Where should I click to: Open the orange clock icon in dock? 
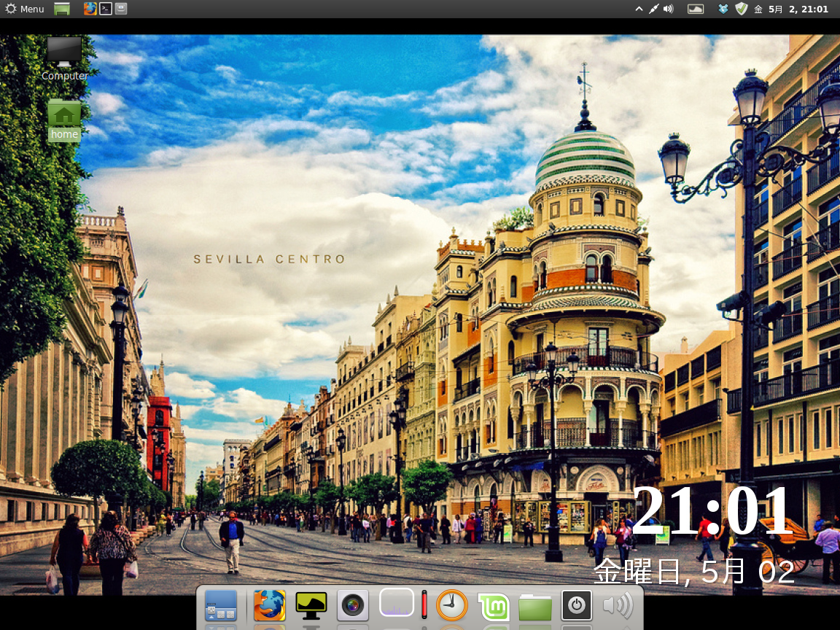point(451,605)
